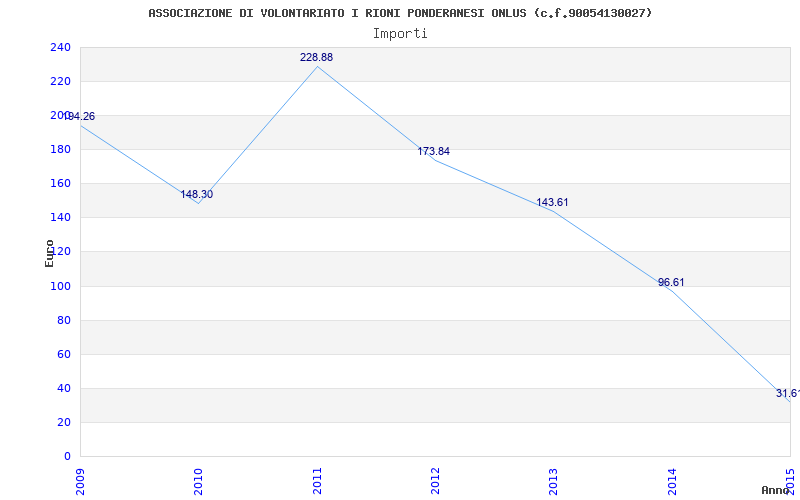Click the chart title with c.f.90054130027
Viewport: 800px width, 500px height.
pos(400,13)
